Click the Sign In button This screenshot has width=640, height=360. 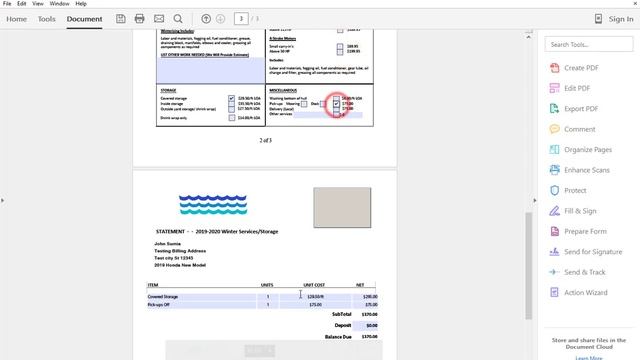[x=621, y=19]
